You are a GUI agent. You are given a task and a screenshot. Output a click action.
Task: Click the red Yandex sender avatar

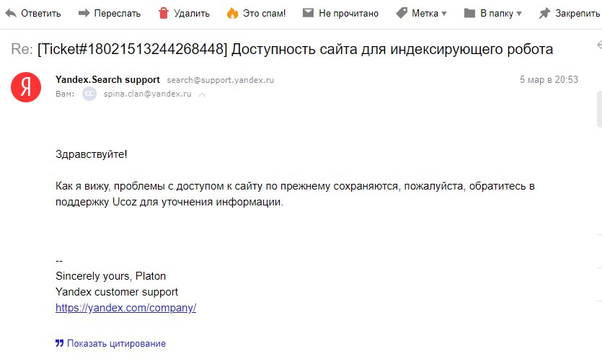(26, 87)
